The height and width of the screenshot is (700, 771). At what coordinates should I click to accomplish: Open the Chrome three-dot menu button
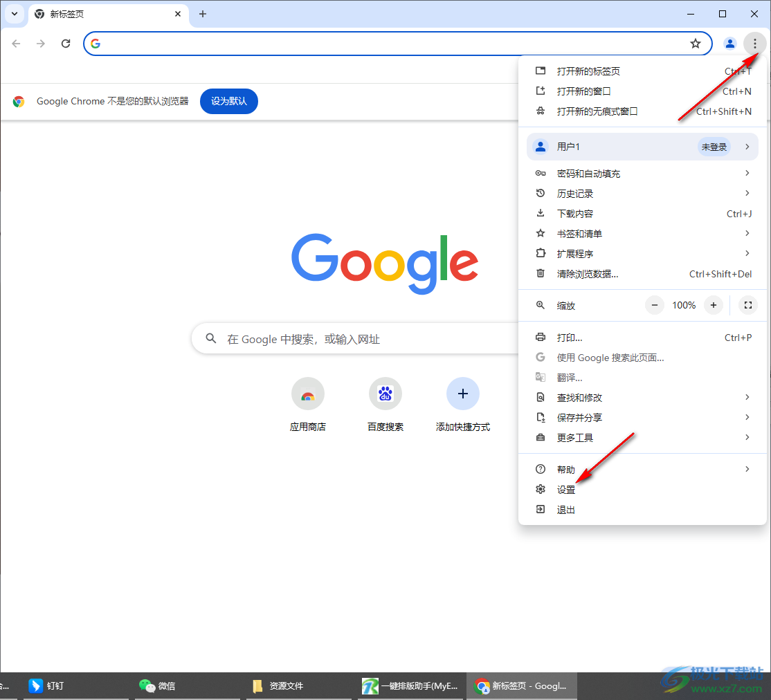[x=754, y=44]
